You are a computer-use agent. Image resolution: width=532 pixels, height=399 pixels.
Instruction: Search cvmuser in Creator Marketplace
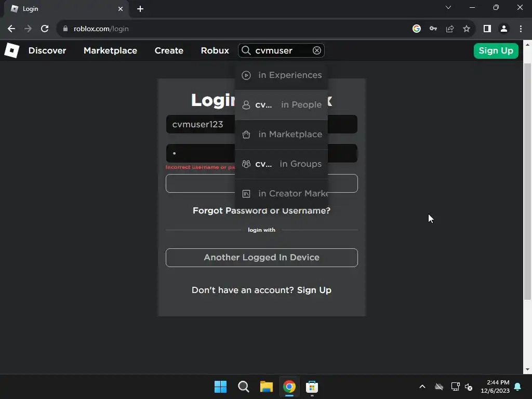tap(281, 193)
